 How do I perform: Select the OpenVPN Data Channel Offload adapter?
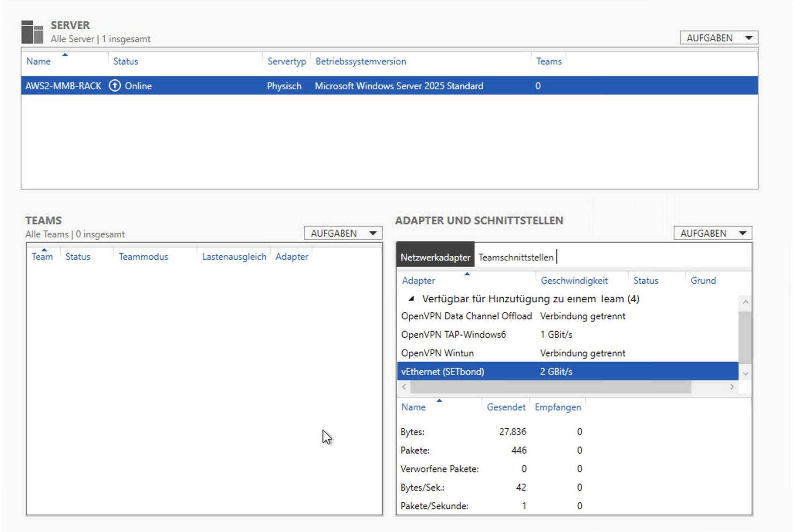tap(466, 316)
